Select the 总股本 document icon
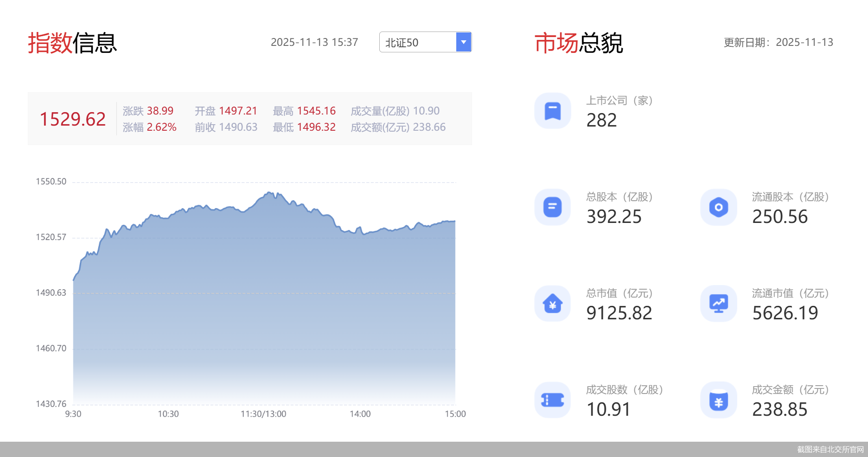Screen dimensions: 868x457 click(552, 207)
